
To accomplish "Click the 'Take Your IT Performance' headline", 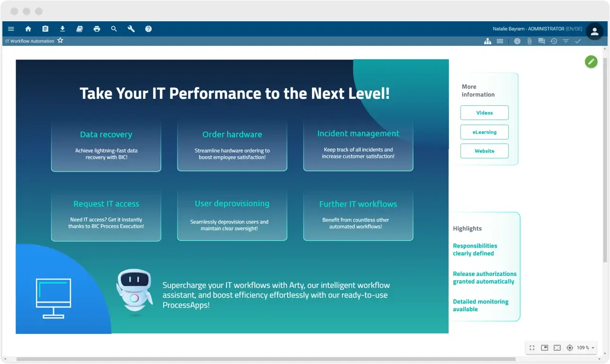I will tap(235, 93).
